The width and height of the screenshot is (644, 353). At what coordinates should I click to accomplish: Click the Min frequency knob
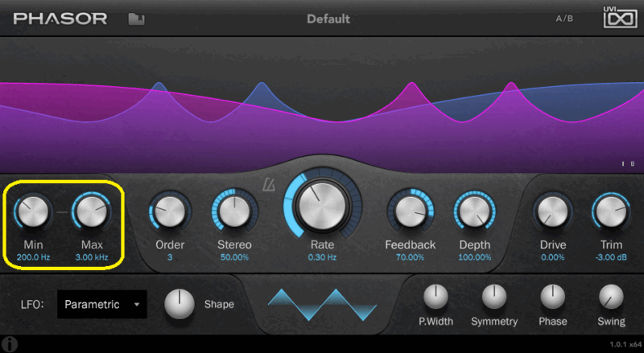[x=33, y=211]
